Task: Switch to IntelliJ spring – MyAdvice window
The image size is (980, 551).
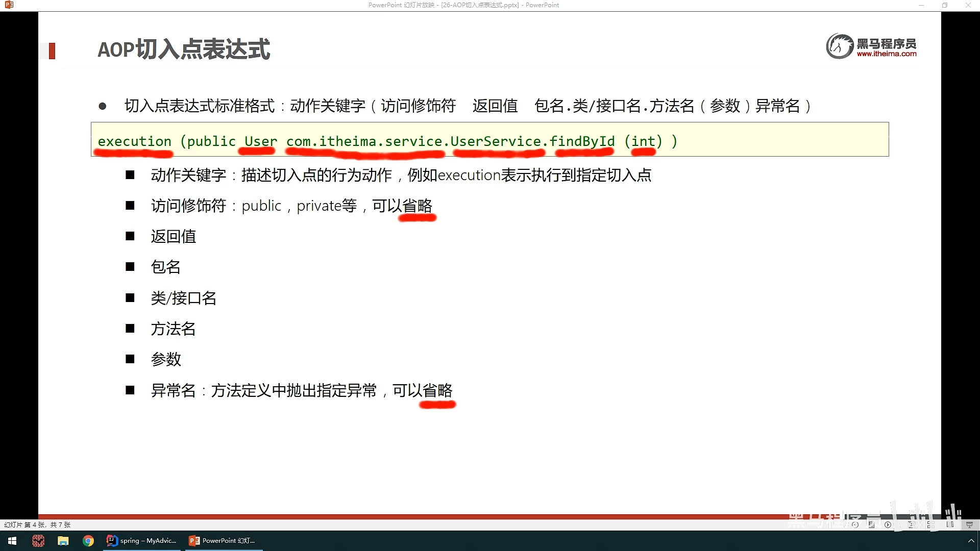Action: tap(142, 541)
